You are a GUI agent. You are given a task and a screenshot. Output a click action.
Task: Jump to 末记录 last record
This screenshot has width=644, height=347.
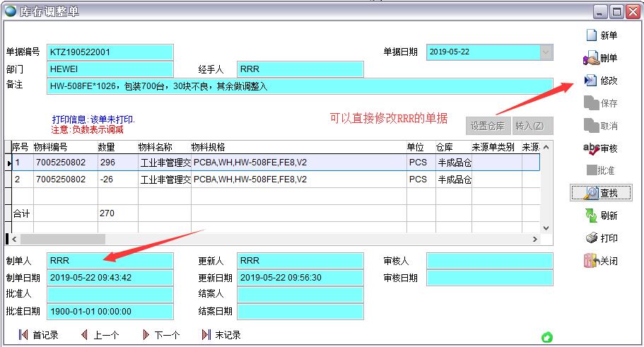[x=221, y=335]
